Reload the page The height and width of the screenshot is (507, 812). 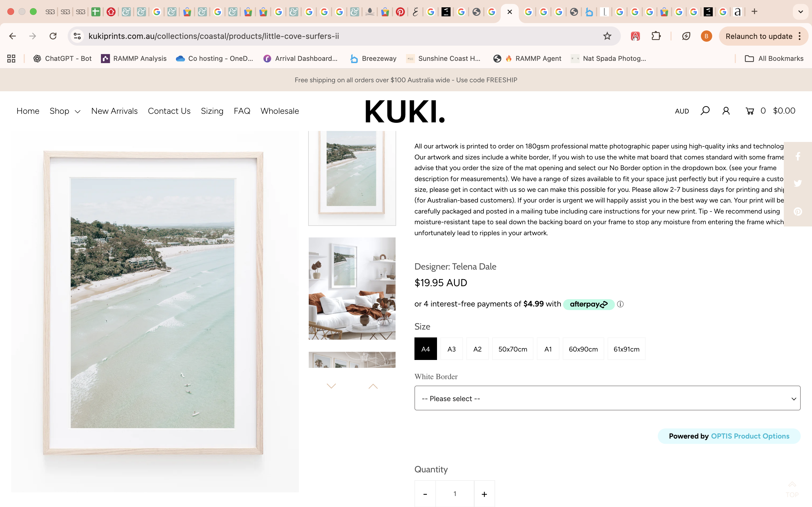53,36
